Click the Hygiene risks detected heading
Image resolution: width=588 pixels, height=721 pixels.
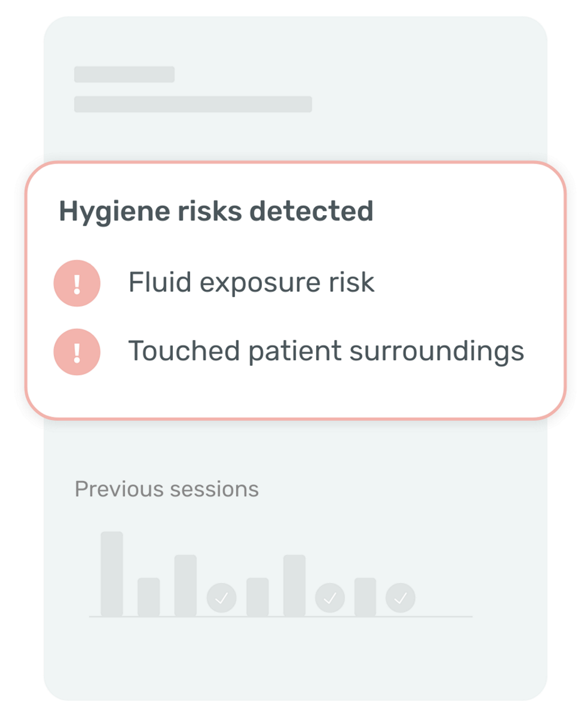pos(216,211)
